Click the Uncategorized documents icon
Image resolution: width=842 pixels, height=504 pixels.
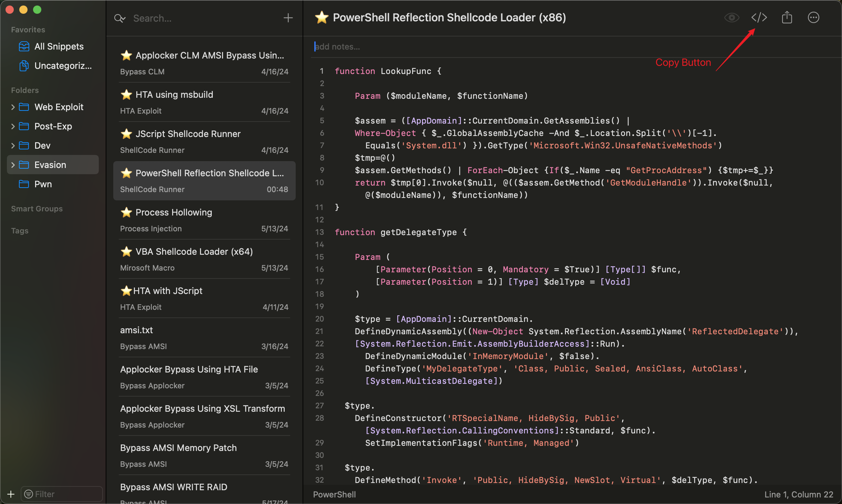click(24, 65)
